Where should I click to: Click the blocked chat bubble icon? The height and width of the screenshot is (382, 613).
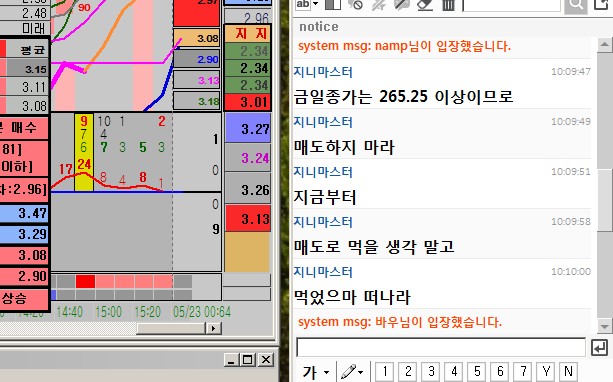pos(355,4)
